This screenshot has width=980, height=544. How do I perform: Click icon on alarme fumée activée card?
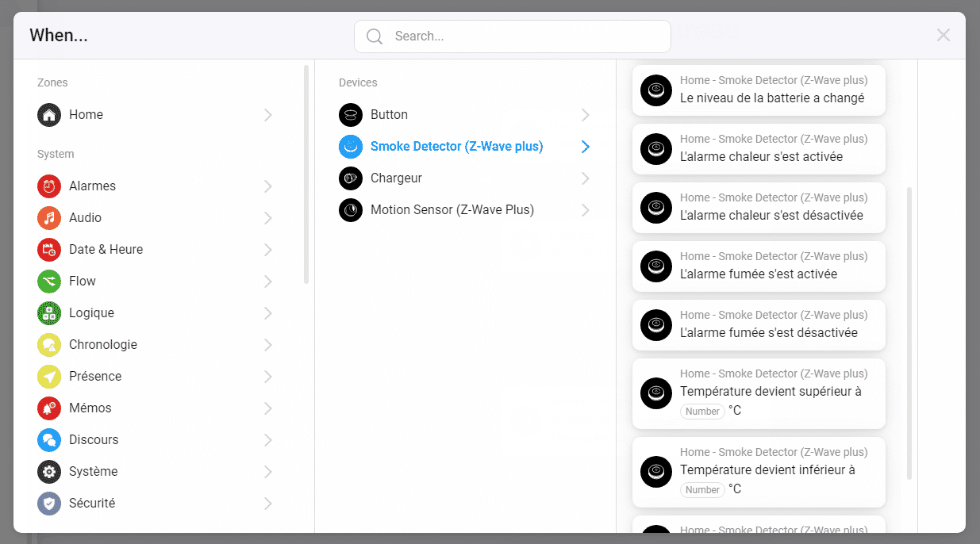pos(656,266)
